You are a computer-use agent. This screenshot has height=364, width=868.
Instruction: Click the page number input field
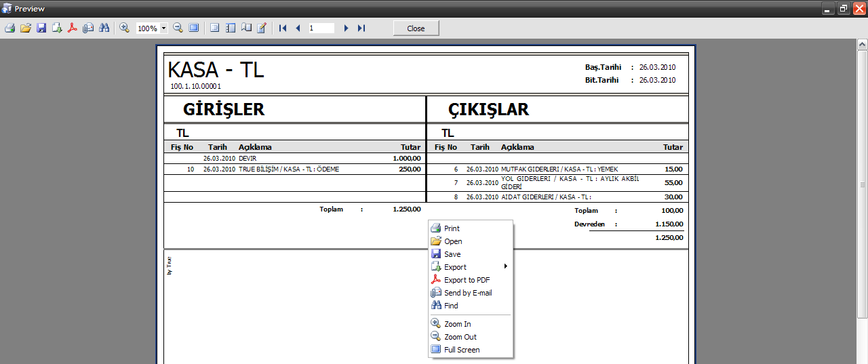[321, 28]
